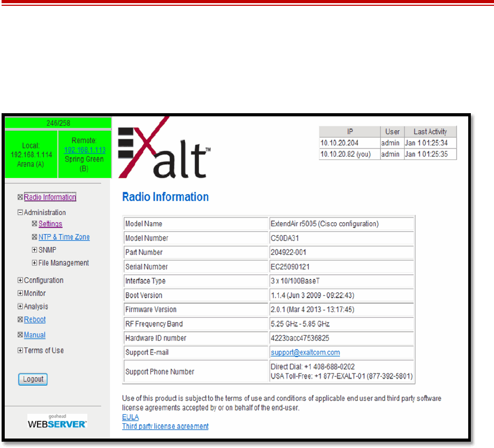This screenshot has height=448, width=494.
Task: Select last activity Jan 1 01:25:35
Action: (426, 154)
